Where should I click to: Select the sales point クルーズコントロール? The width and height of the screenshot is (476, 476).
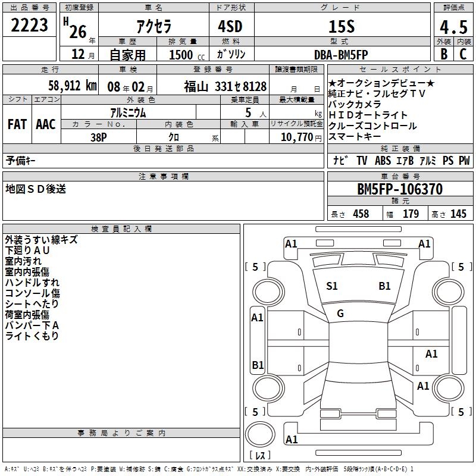click(372, 126)
